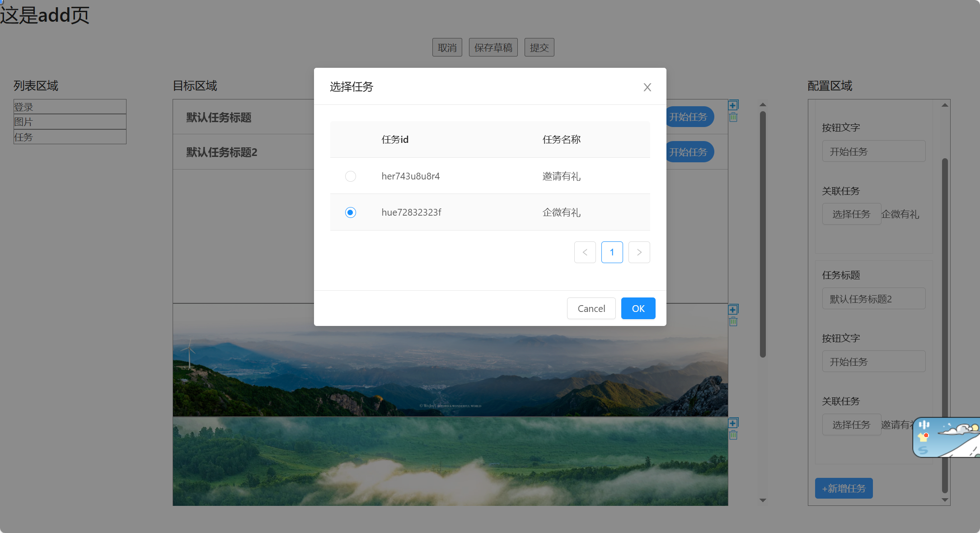Dismiss the dialog with Cancel
Viewport: 980px width, 533px height.
pos(591,308)
